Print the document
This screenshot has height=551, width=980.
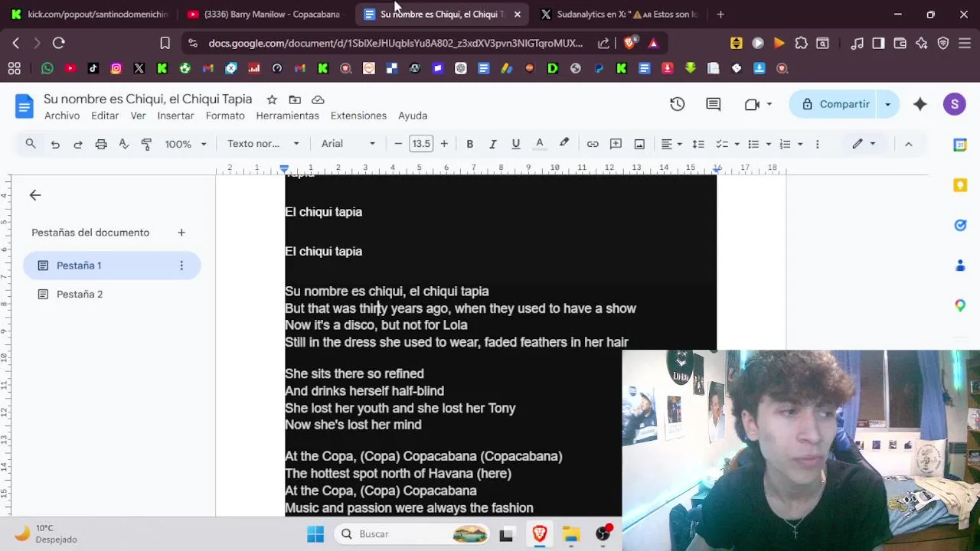tap(101, 144)
